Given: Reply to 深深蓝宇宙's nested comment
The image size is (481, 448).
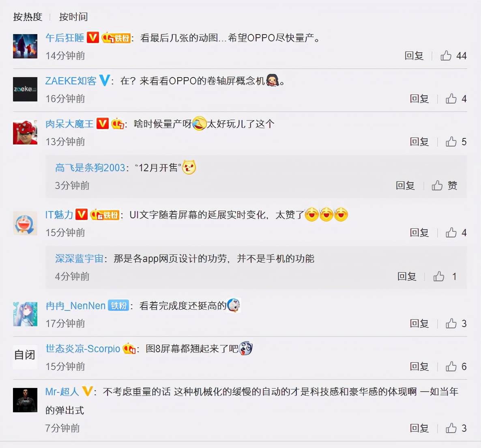Looking at the screenshot, I should click(407, 276).
